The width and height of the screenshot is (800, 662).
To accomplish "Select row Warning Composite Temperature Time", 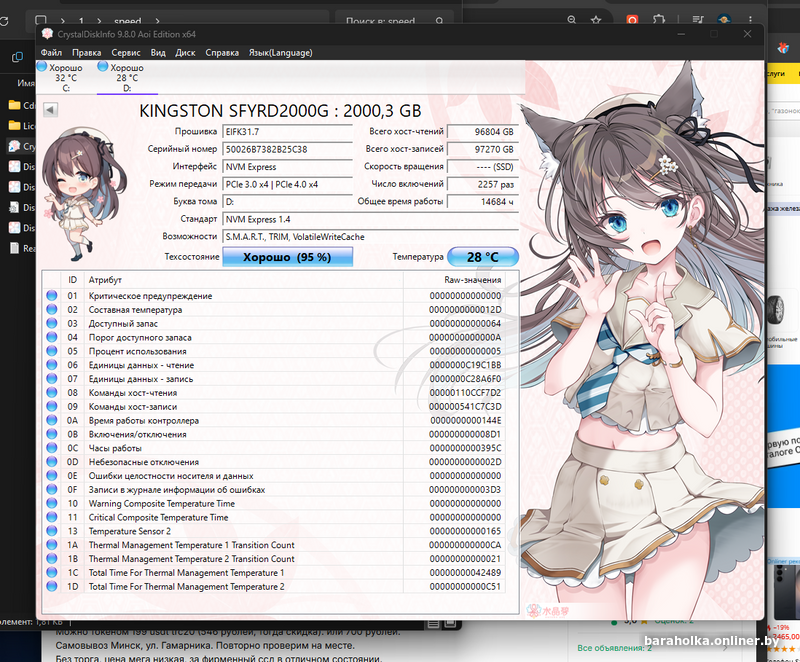I will (274, 503).
